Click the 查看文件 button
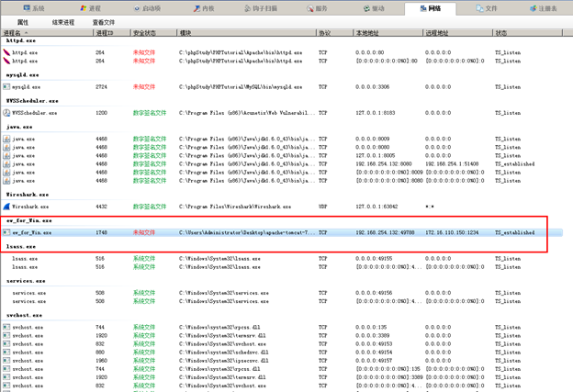Screen dimensions: 573x392 (104, 22)
